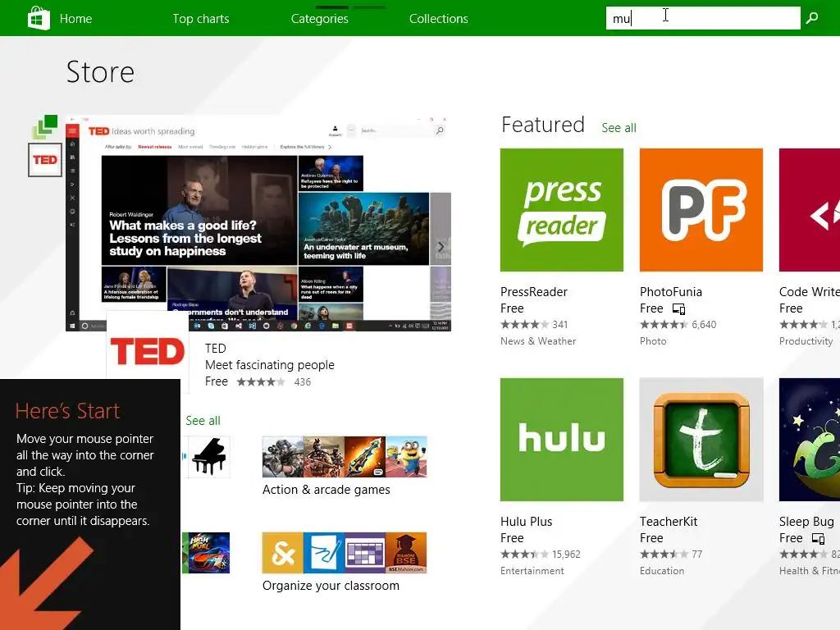Screen dimensions: 840x630
Task: Click the TeacherKit title text
Action: click(669, 522)
